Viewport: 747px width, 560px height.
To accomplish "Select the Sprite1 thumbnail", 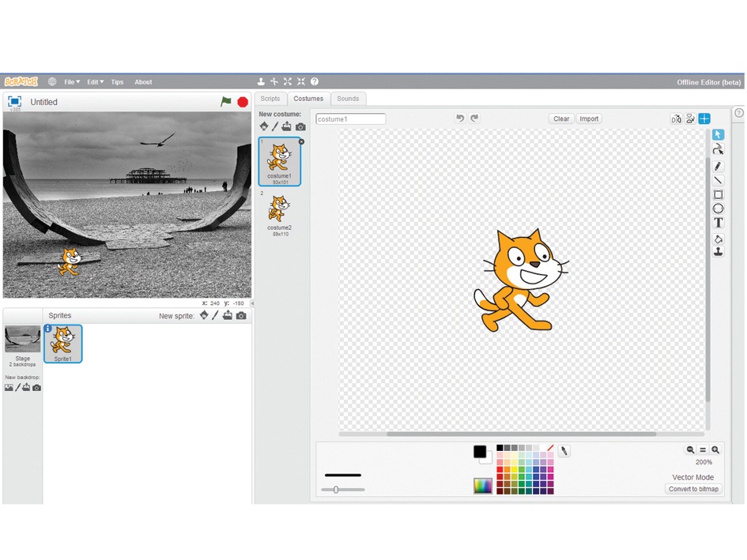I will pyautogui.click(x=63, y=344).
